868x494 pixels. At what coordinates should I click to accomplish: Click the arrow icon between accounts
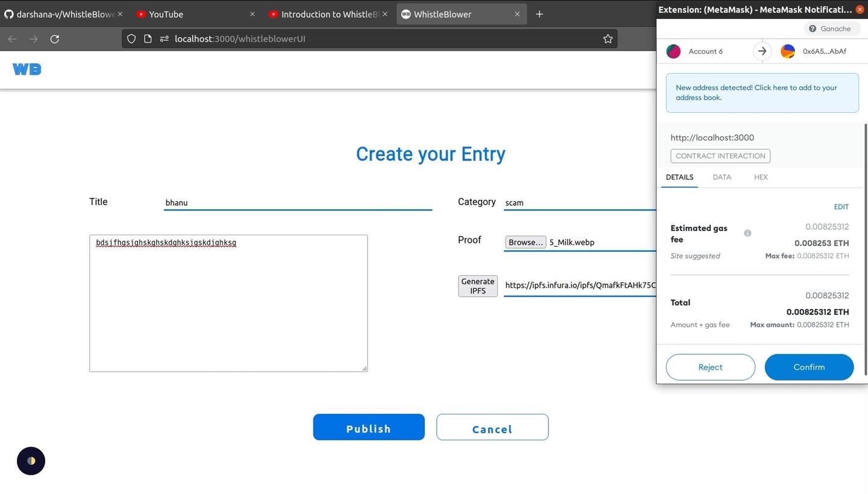762,51
